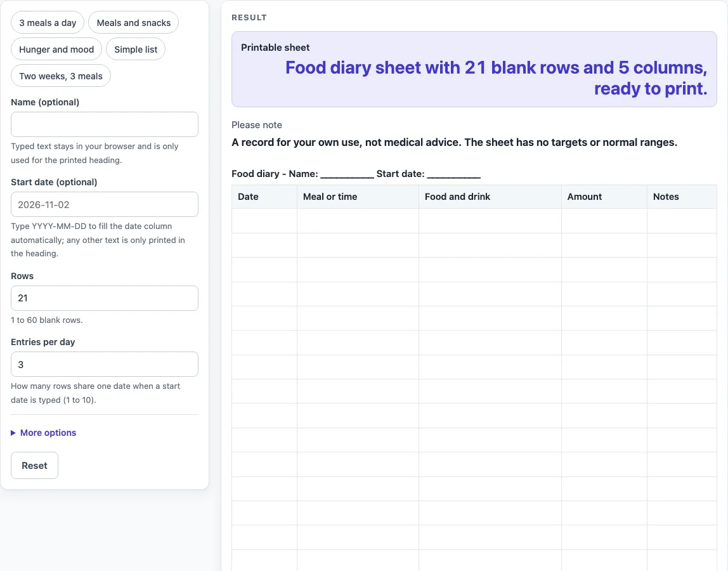Image resolution: width=728 pixels, height=571 pixels.
Task: Click the 'Typed text stays in your browser' hint
Action: [94, 153]
